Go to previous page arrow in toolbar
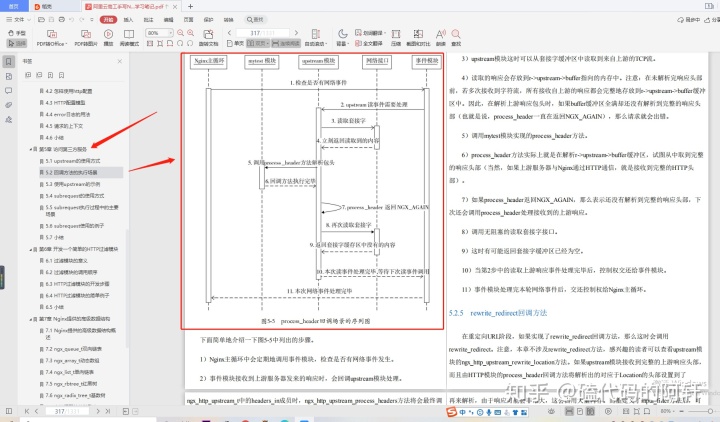Image resolution: width=720 pixels, height=422 pixels. click(230, 33)
